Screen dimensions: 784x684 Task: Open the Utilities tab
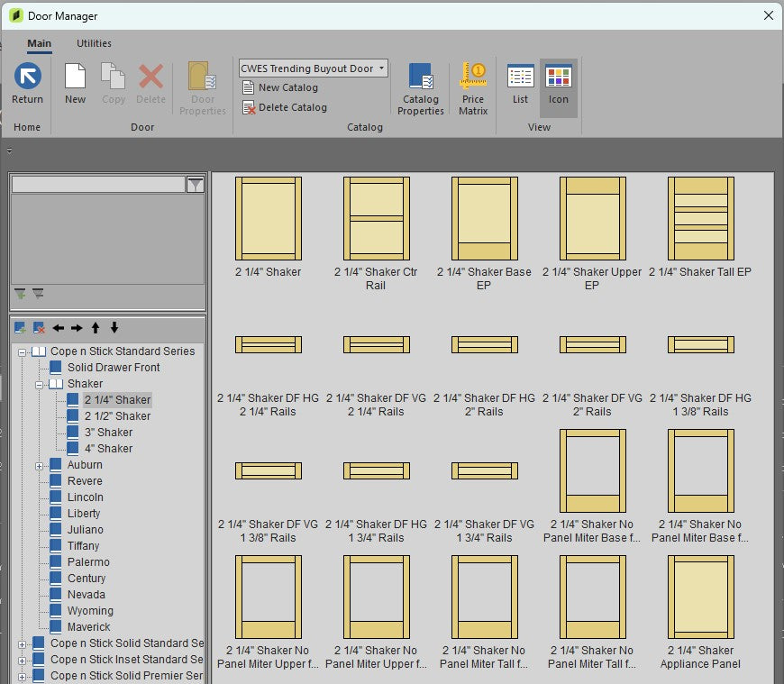tap(94, 43)
